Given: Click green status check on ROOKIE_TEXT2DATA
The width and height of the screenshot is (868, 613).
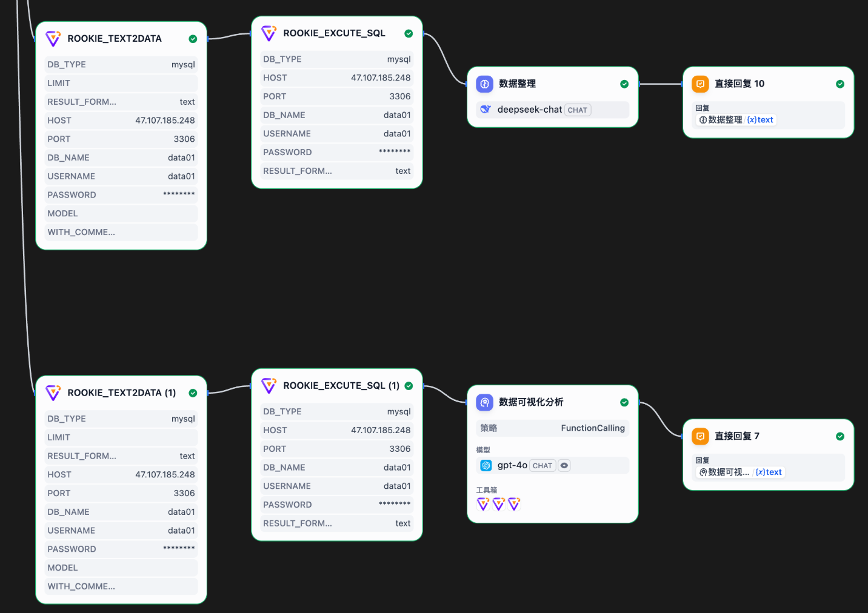Looking at the screenshot, I should point(193,39).
